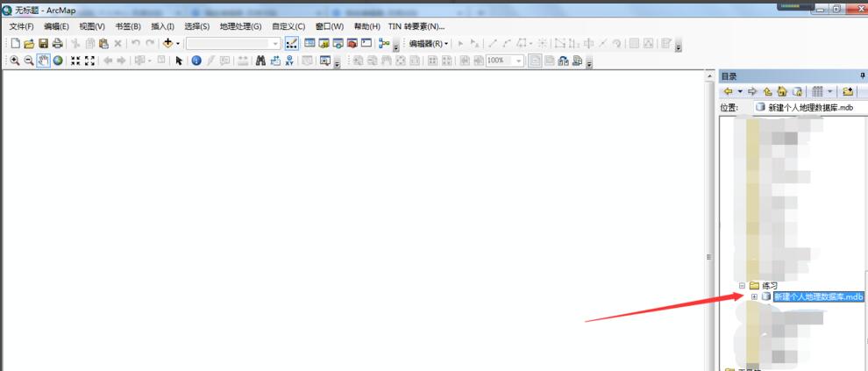The width and height of the screenshot is (868, 371).
Task: Activate the Identify tool
Action: [196, 61]
